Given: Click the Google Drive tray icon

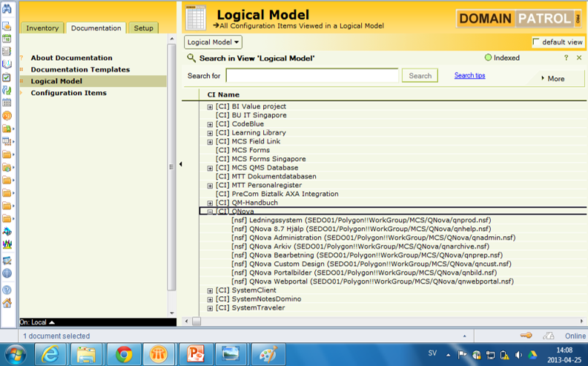Looking at the screenshot, I should coord(532,355).
